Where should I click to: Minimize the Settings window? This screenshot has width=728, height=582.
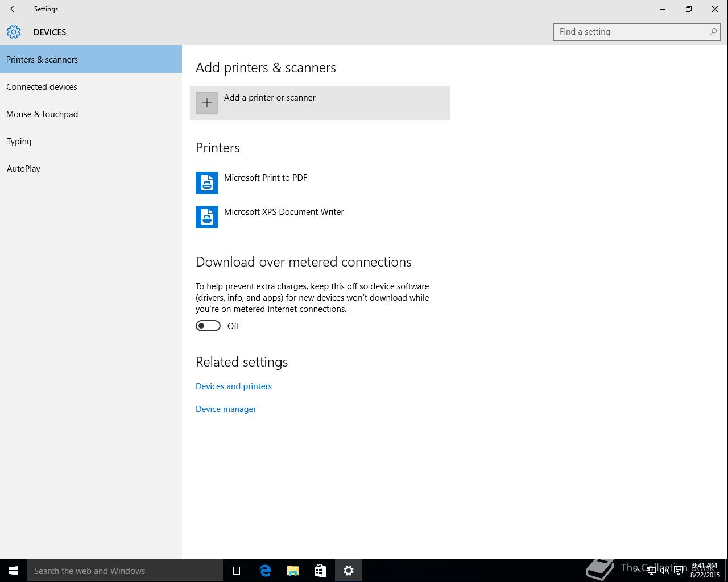coord(663,9)
